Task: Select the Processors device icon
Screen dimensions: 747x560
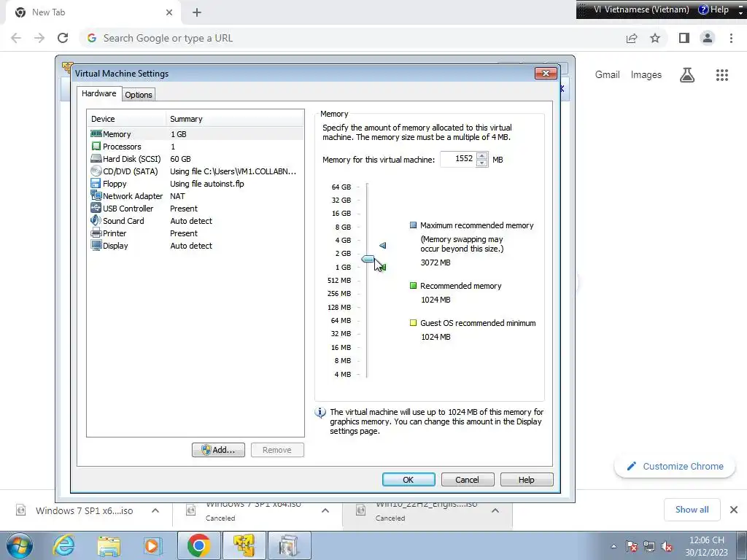Action: 96,146
